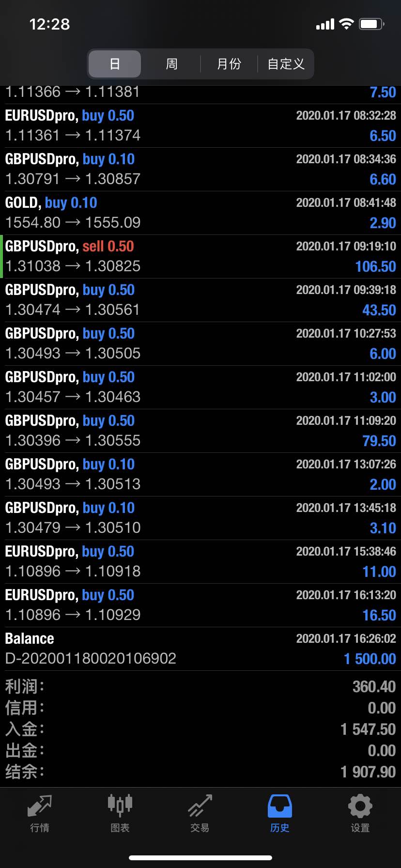The width and height of the screenshot is (401, 868).
Task: Expand the Balance 1 500.00 deposit row
Action: coord(200,649)
